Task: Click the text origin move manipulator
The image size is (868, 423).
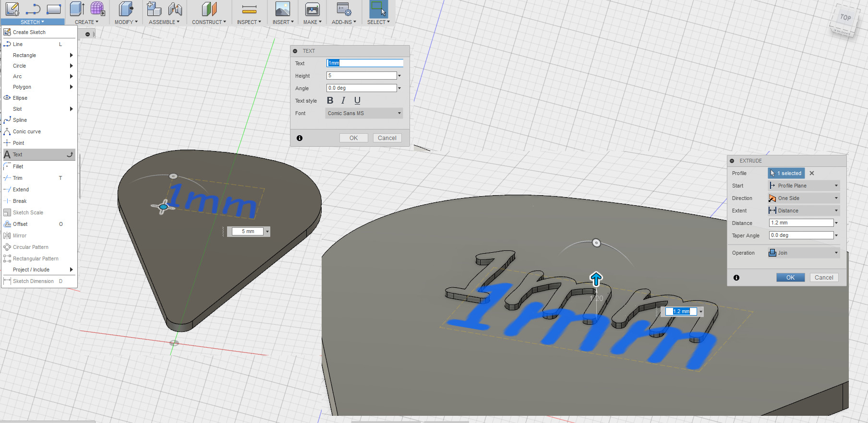Action: pos(163,207)
